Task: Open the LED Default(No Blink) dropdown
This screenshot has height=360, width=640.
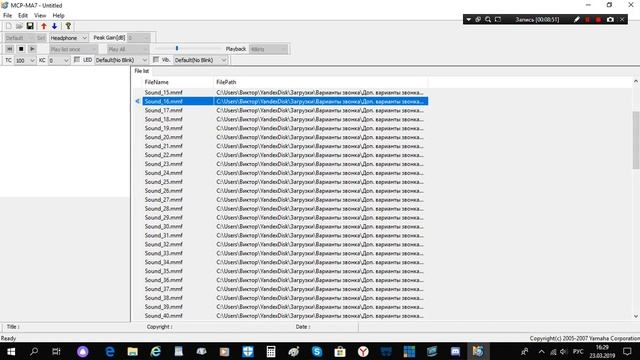Action: pyautogui.click(x=121, y=60)
